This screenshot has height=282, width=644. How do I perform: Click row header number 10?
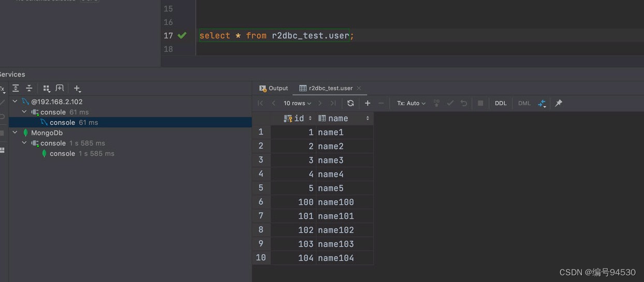(x=261, y=258)
